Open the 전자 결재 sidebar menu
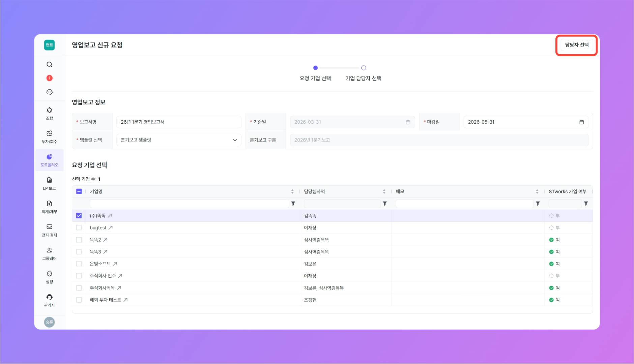This screenshot has width=634, height=364. pyautogui.click(x=49, y=230)
